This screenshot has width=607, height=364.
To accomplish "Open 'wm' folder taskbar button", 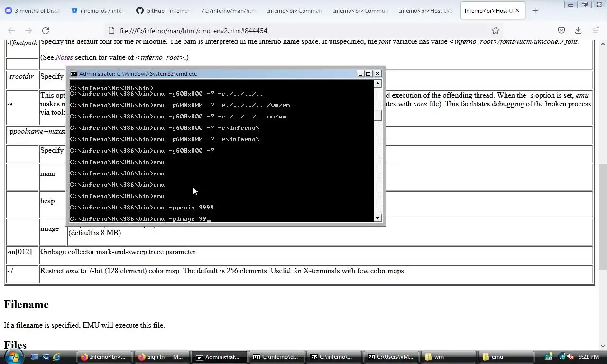I will [449, 357].
